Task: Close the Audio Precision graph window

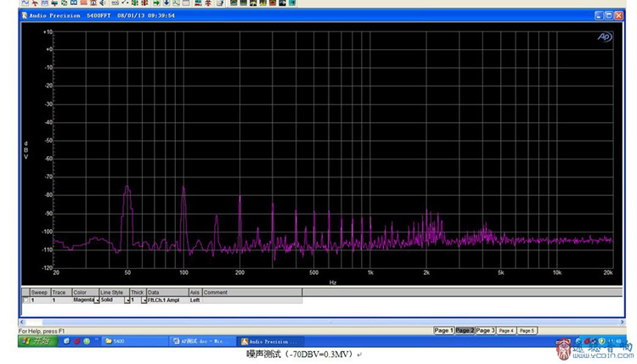Action: click(618, 15)
